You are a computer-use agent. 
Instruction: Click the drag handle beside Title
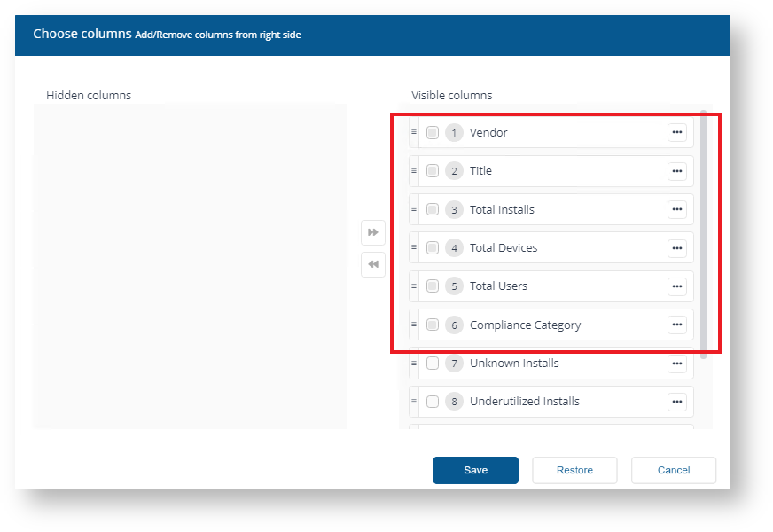[x=413, y=171]
